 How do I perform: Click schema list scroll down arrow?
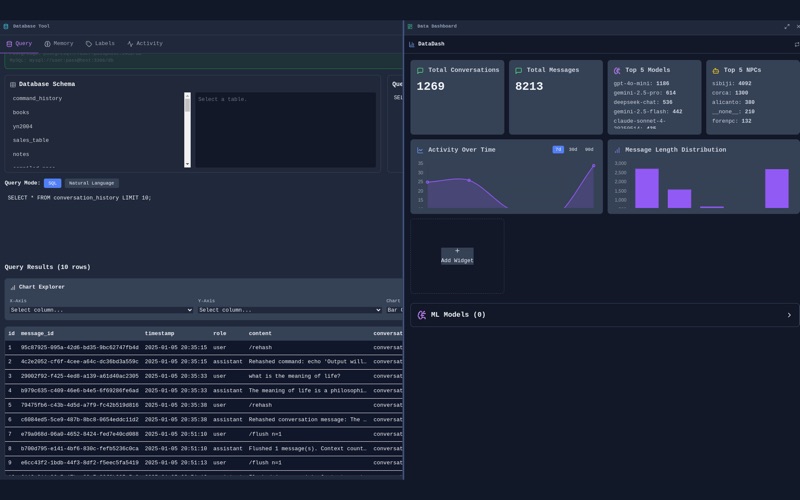pyautogui.click(x=187, y=164)
